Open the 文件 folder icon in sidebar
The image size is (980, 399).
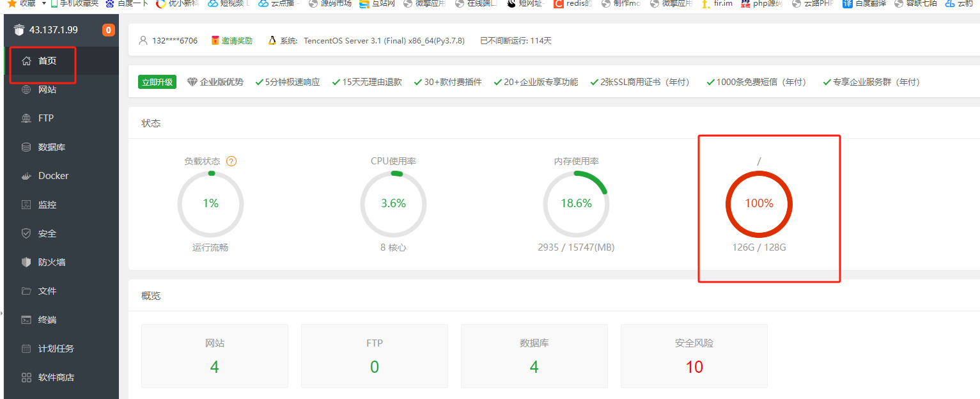[26, 291]
